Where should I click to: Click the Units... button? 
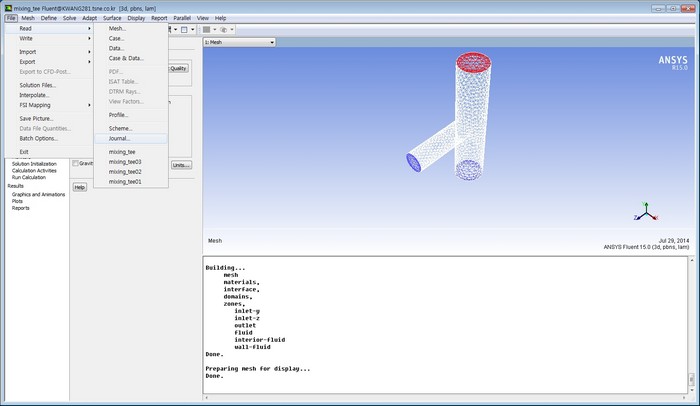point(180,164)
